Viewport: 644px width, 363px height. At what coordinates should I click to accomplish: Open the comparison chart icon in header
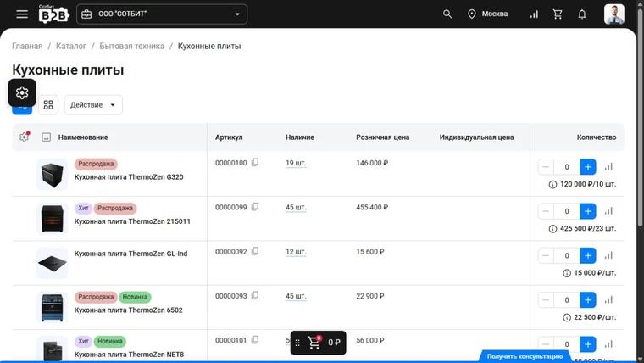click(x=534, y=14)
